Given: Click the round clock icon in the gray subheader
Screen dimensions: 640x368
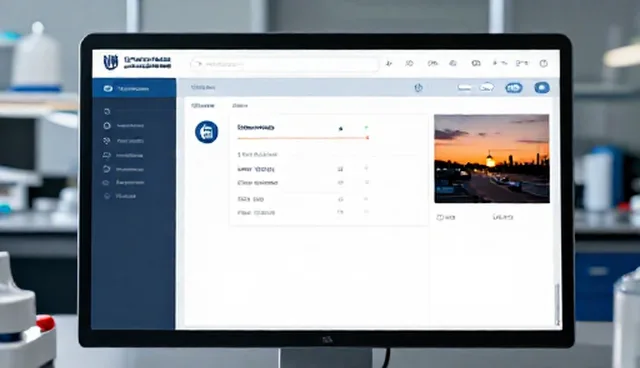Looking at the screenshot, I should point(418,88).
